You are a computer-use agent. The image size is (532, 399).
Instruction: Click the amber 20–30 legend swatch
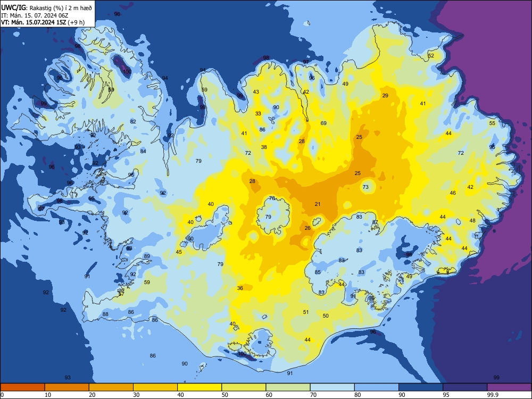111,387
